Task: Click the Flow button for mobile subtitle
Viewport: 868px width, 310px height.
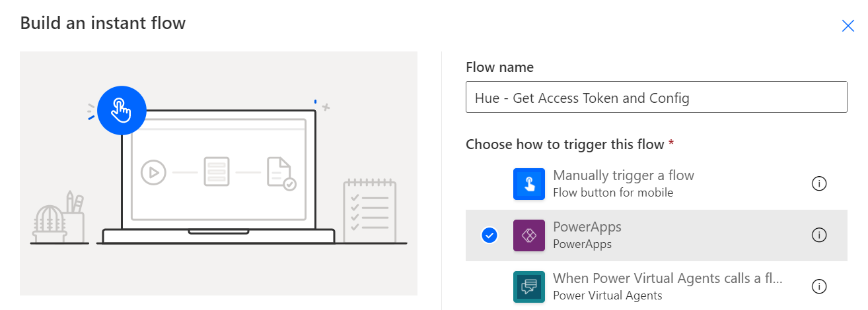Action: click(613, 193)
